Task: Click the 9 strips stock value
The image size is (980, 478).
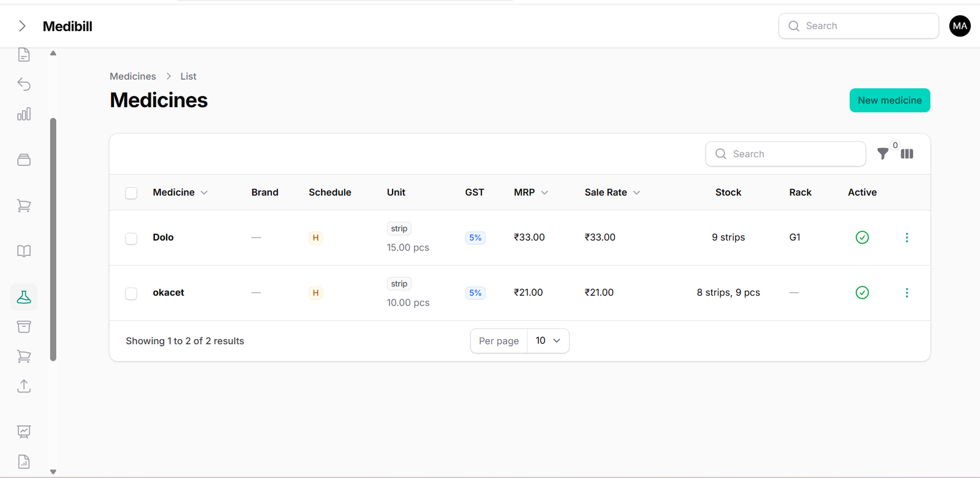Action: [728, 237]
